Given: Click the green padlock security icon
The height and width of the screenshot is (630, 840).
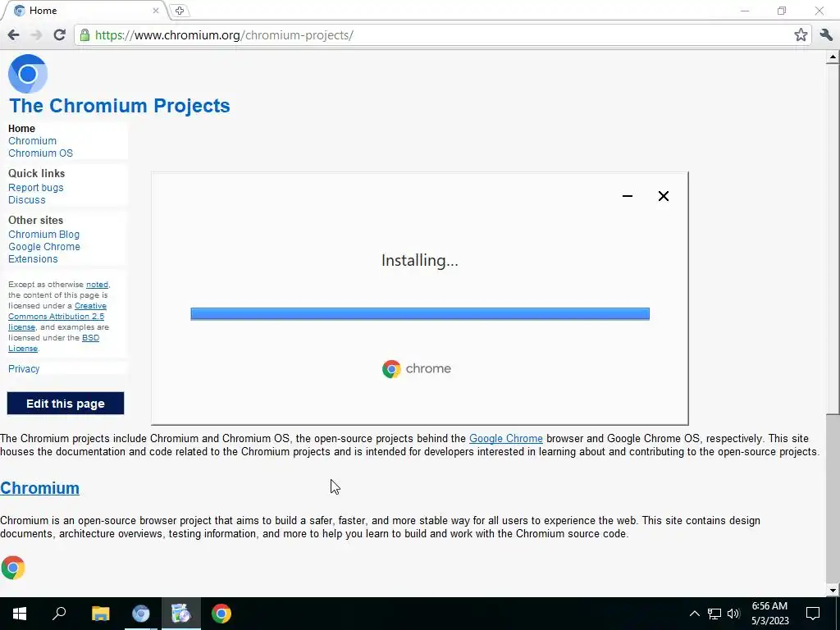Looking at the screenshot, I should tap(84, 35).
